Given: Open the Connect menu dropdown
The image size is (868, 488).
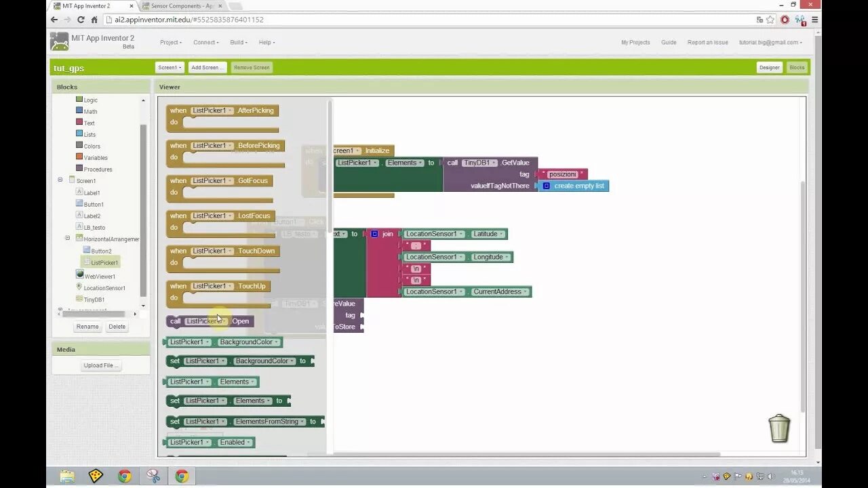Looking at the screenshot, I should click(x=205, y=42).
